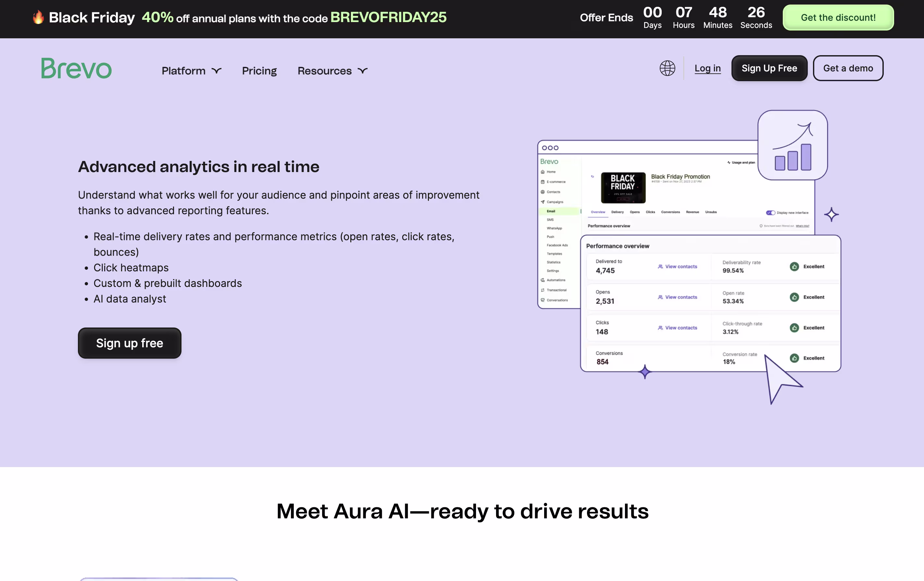Switch to the Delivery tab in the campaign report
This screenshot has width=924, height=581.
618,212
